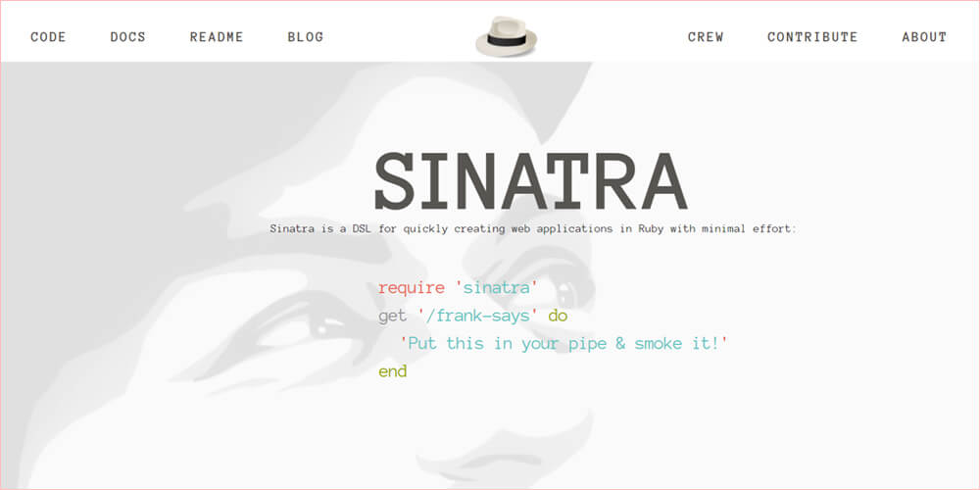
Task: Open the CREW page
Action: pyautogui.click(x=706, y=37)
